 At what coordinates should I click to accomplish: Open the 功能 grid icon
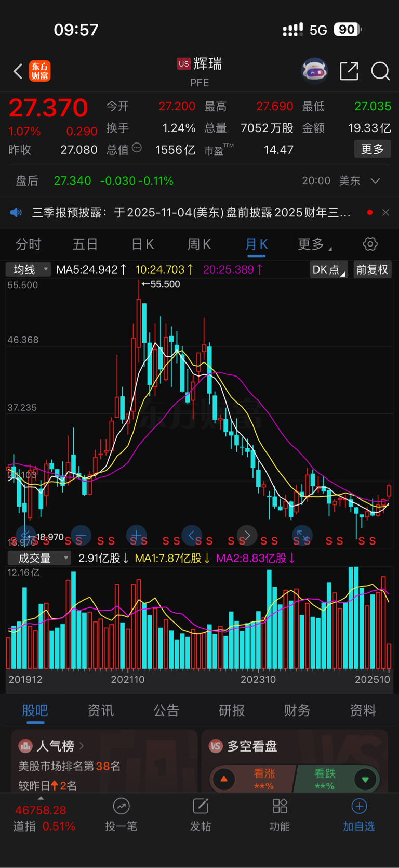(x=280, y=806)
